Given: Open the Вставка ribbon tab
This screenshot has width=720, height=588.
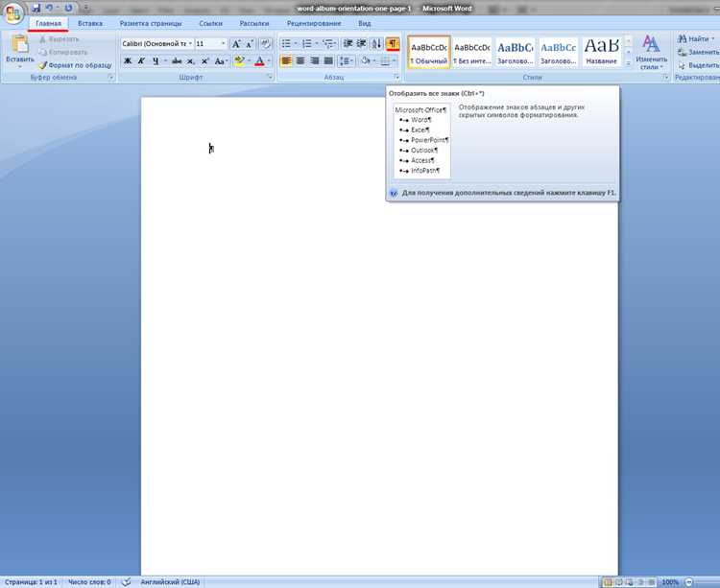Looking at the screenshot, I should pyautogui.click(x=90, y=23).
